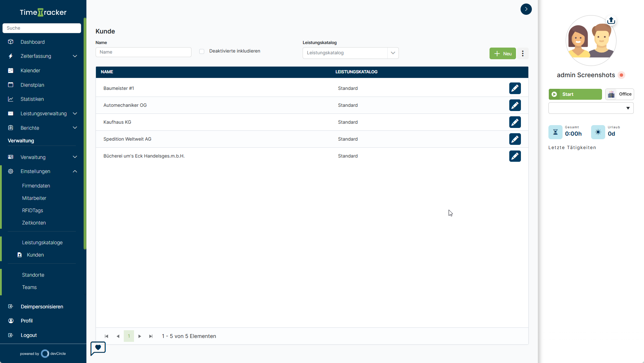Sort by the NAME column header
Image resolution: width=644 pixels, height=363 pixels.
click(x=107, y=72)
